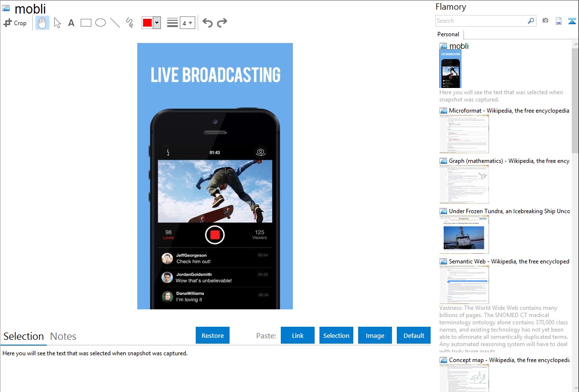Image resolution: width=579 pixels, height=392 pixels.
Task: Choose the text annotation tool
Action: 71,23
